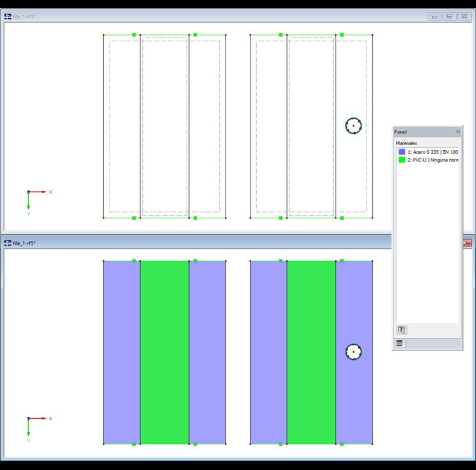
Task: Click the 'Materiales' heading in the panel
Action: tap(406, 143)
